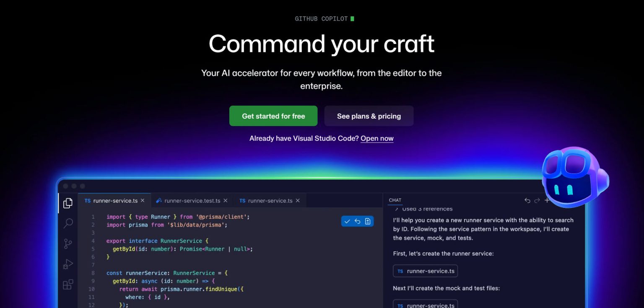Open the Source Control panel icon

click(68, 243)
